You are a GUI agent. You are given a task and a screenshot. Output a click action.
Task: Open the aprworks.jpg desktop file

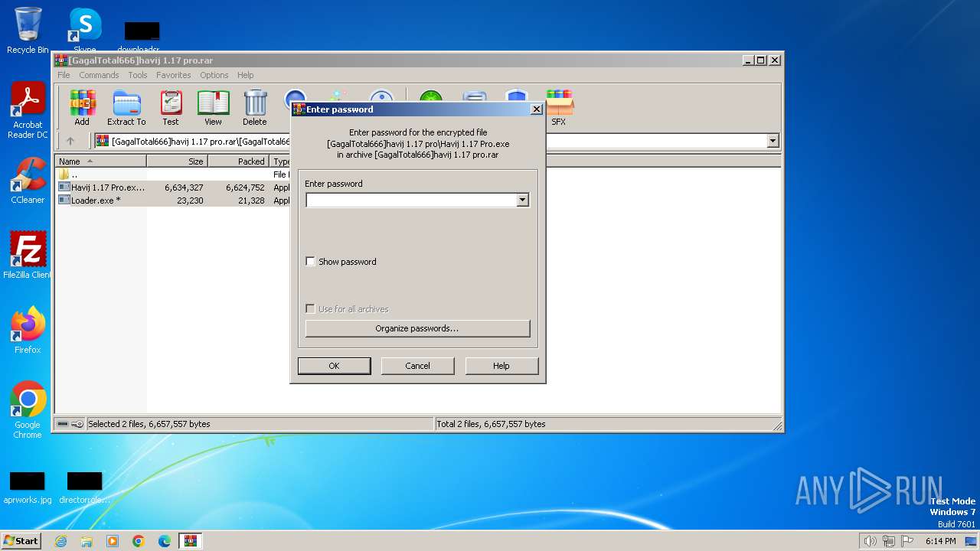pos(28,488)
